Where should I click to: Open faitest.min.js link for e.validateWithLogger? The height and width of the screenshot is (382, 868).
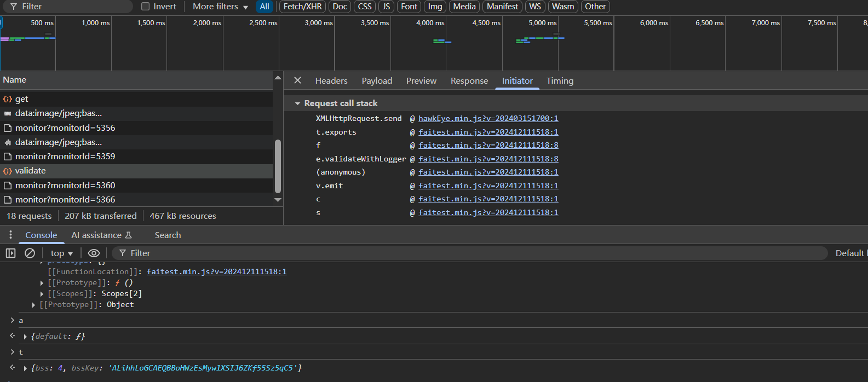coord(488,159)
